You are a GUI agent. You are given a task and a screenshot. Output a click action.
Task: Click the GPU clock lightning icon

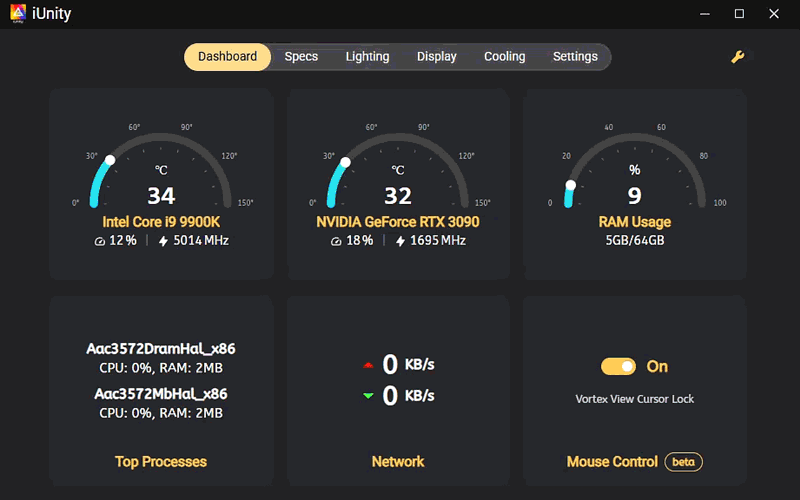click(400, 241)
